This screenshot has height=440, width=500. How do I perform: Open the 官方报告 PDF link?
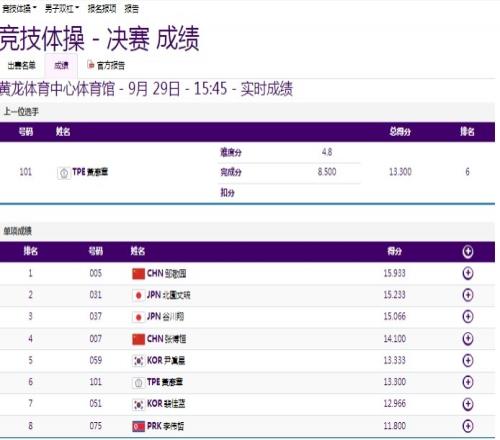(x=106, y=65)
